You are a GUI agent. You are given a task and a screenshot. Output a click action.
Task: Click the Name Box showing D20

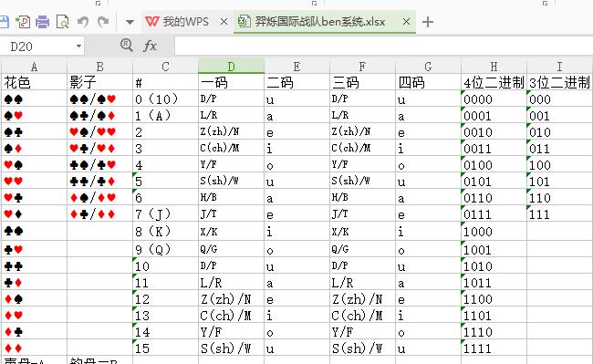click(x=37, y=47)
